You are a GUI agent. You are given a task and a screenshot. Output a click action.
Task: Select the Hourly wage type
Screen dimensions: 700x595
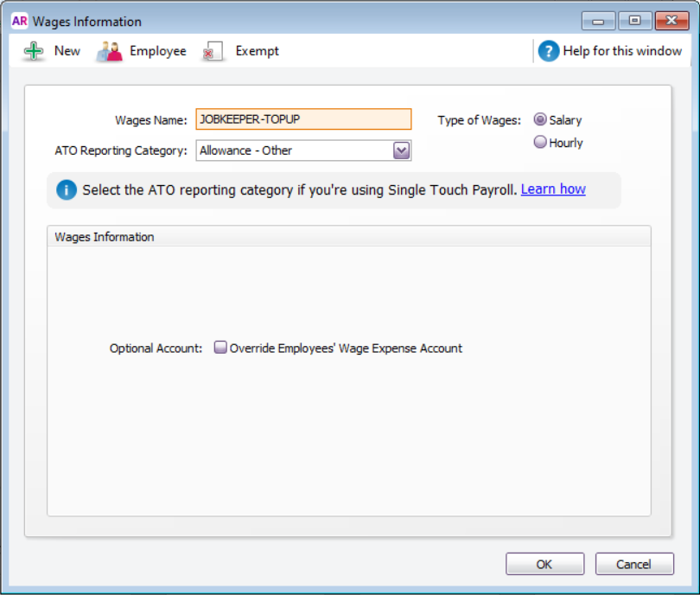pyautogui.click(x=541, y=143)
